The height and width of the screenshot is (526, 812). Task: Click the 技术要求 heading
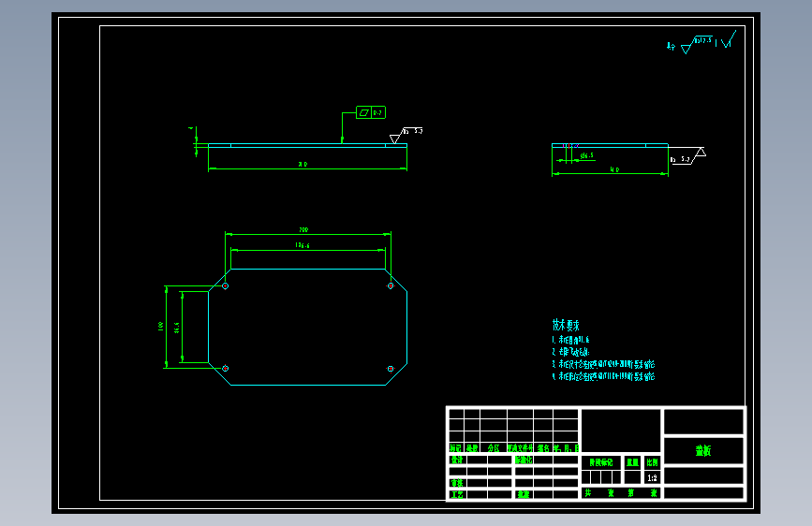(566, 325)
